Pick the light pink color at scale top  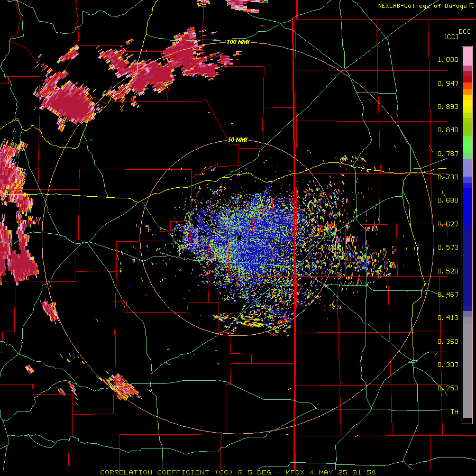click(467, 56)
